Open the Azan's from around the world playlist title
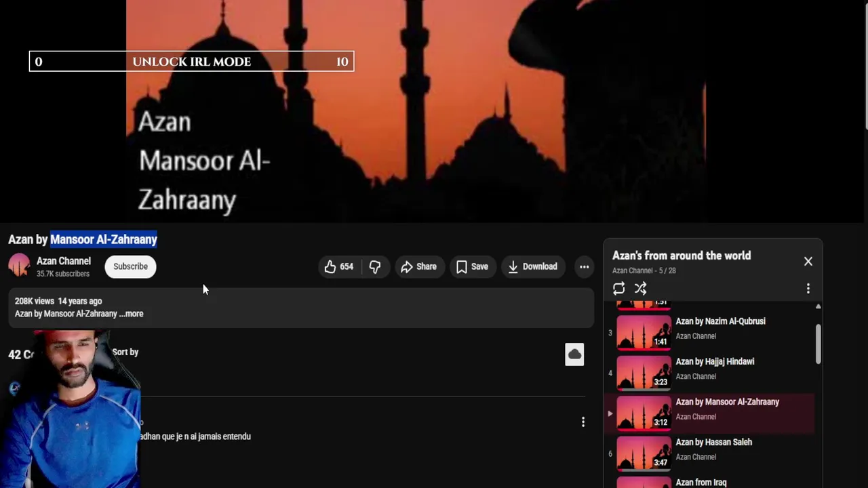868x488 pixels. (682, 256)
